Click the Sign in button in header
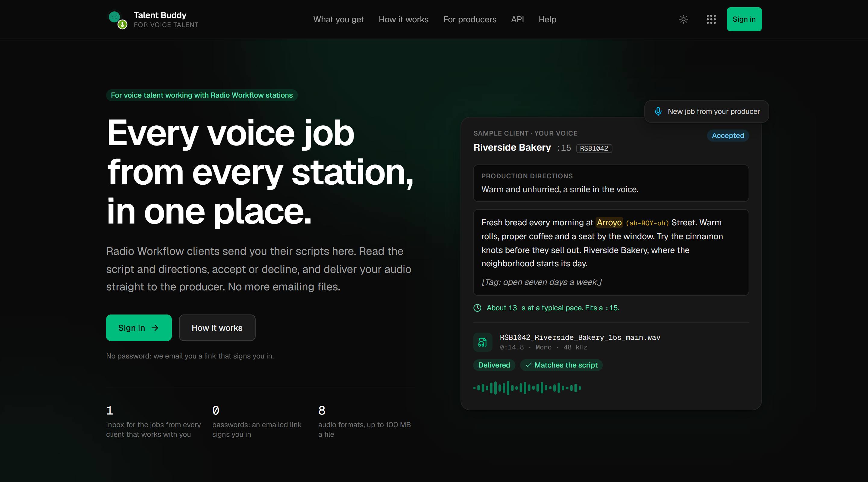 (x=744, y=19)
